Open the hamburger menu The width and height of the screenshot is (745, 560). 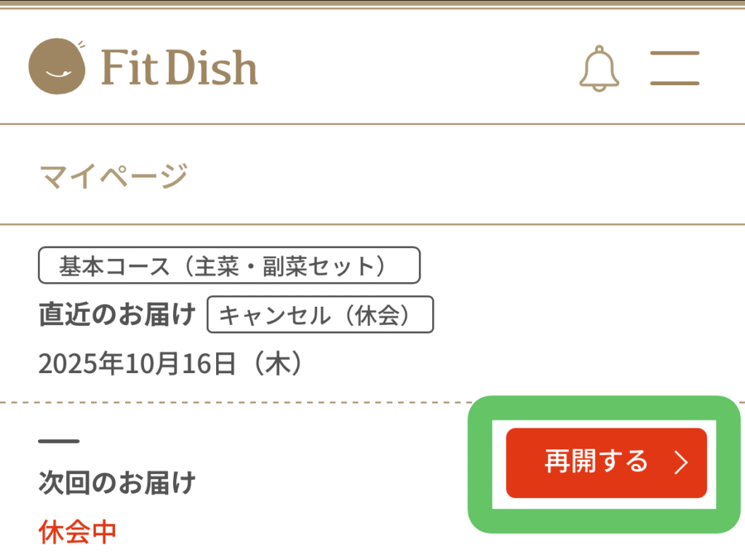pos(674,68)
